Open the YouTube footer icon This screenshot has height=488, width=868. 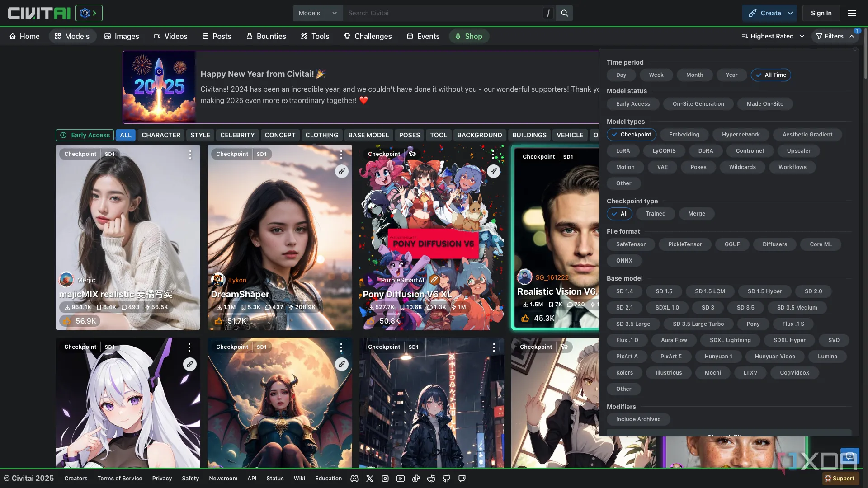[401, 479]
